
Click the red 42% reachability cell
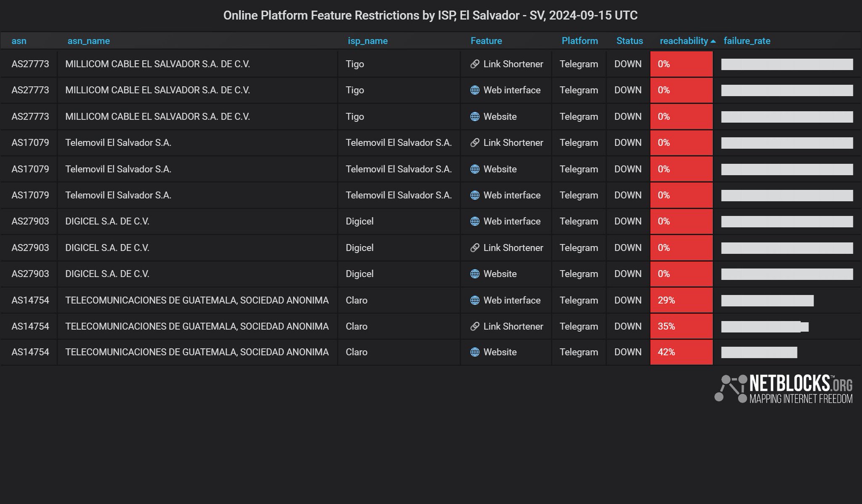681,352
